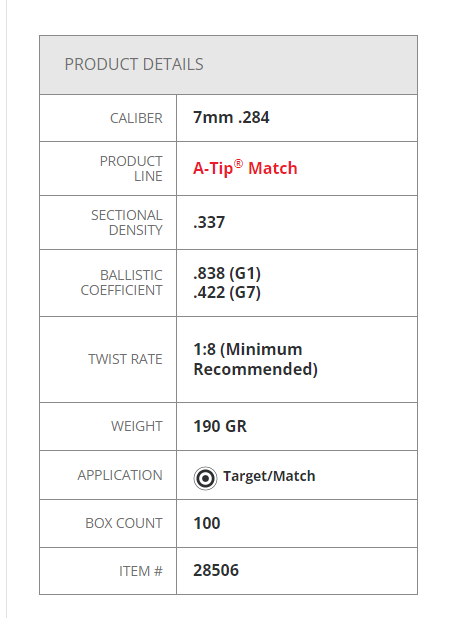
Task: Select the .422 (G7) ballistic coefficient
Action: tap(227, 292)
